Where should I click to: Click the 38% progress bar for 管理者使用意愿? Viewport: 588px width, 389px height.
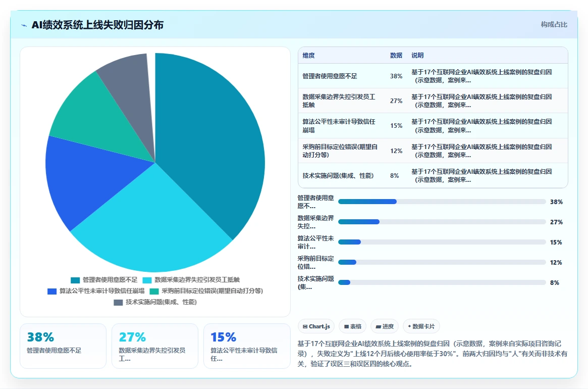click(442, 202)
